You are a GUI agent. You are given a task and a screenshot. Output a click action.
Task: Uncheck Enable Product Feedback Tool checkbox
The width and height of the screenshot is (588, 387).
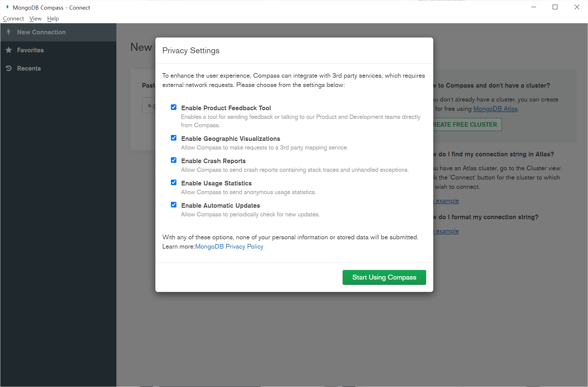pyautogui.click(x=174, y=107)
